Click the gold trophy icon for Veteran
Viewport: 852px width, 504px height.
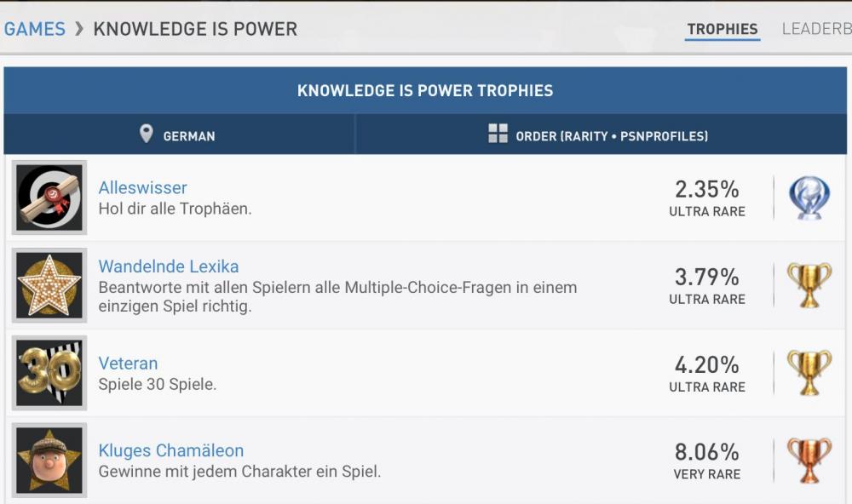tap(809, 373)
